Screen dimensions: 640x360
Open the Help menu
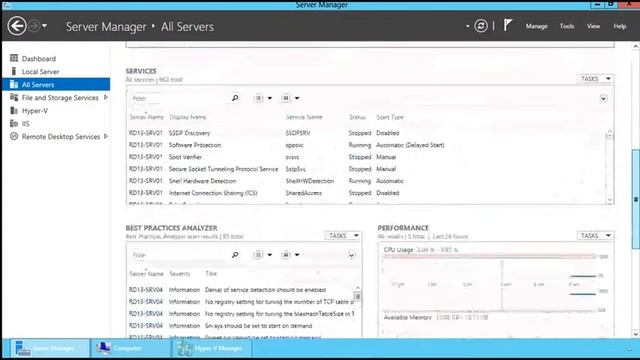[620, 26]
